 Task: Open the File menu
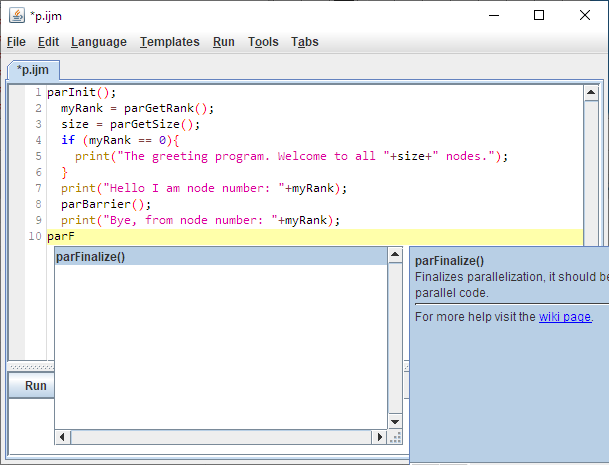pyautogui.click(x=16, y=42)
